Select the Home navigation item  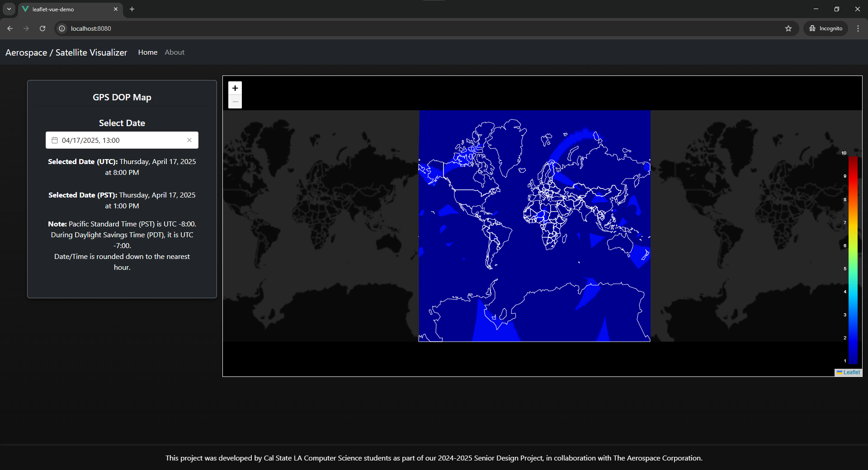(147, 52)
